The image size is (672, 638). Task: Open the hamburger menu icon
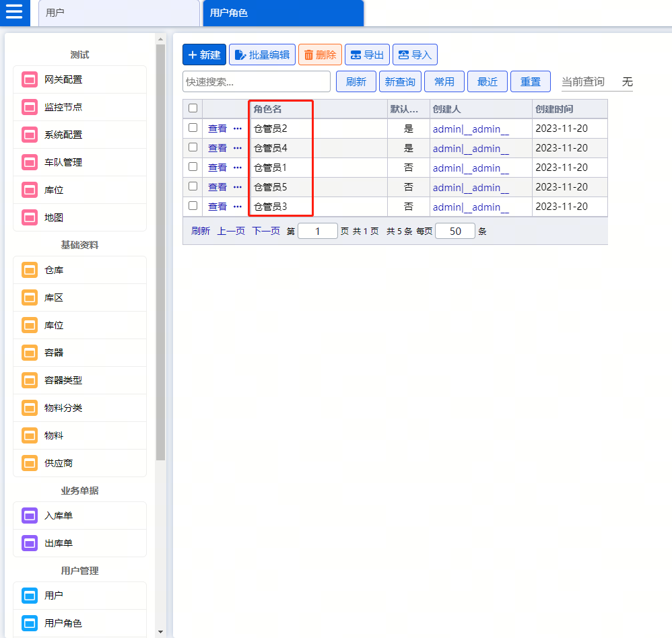coord(14,11)
